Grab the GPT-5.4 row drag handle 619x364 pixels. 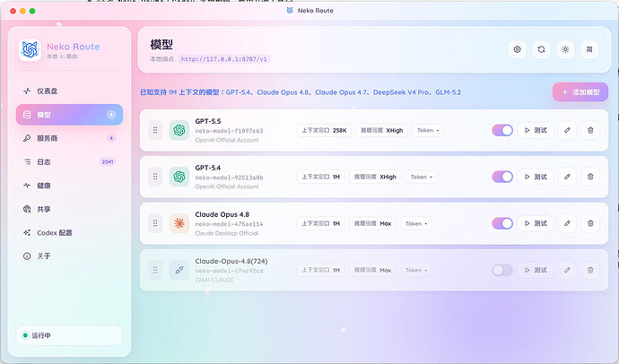[x=155, y=177]
